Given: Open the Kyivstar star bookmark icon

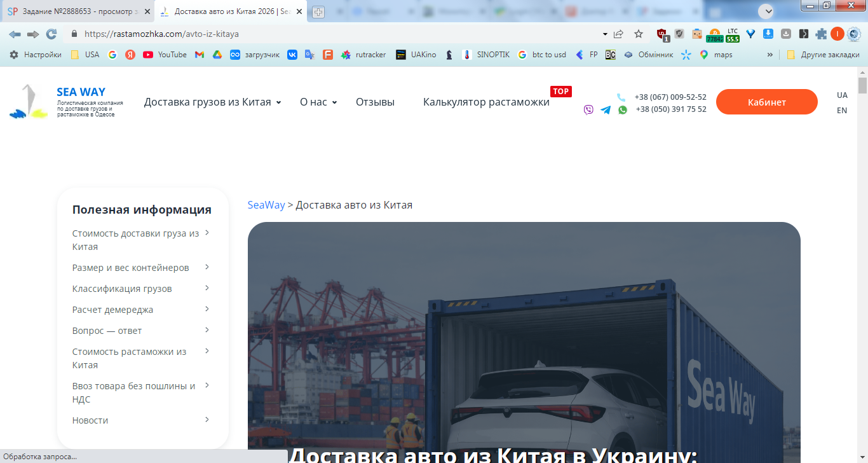Looking at the screenshot, I should (686, 55).
